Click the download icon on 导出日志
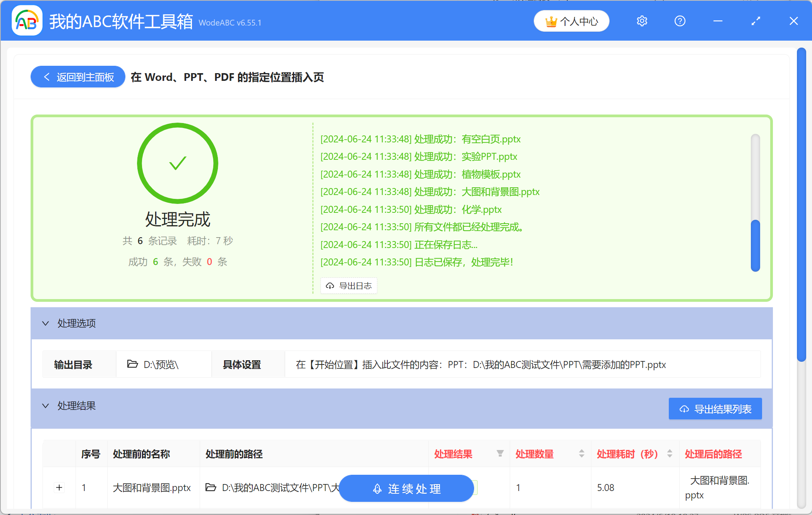The height and width of the screenshot is (515, 812). 330,286
